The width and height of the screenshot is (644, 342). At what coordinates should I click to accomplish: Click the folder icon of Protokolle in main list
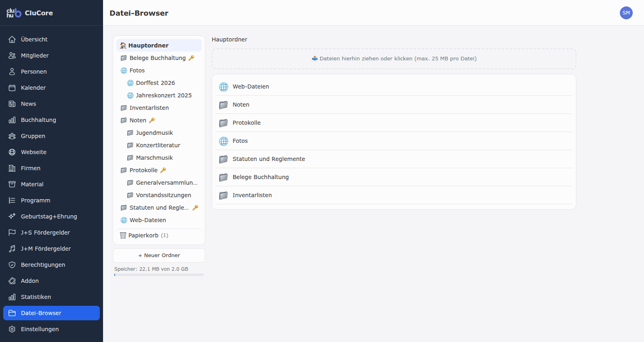pyautogui.click(x=224, y=123)
